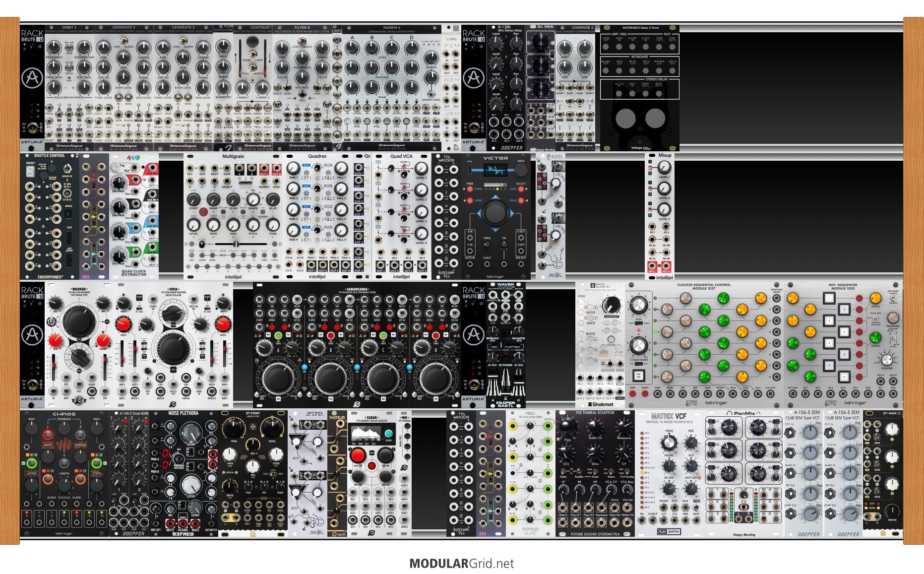Click the Qx expander module
924x574 pixels.
click(362, 216)
